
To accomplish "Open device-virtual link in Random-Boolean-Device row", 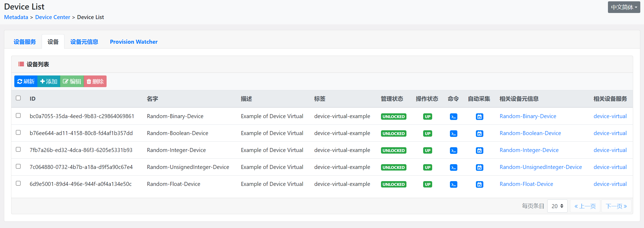I will click(x=610, y=133).
